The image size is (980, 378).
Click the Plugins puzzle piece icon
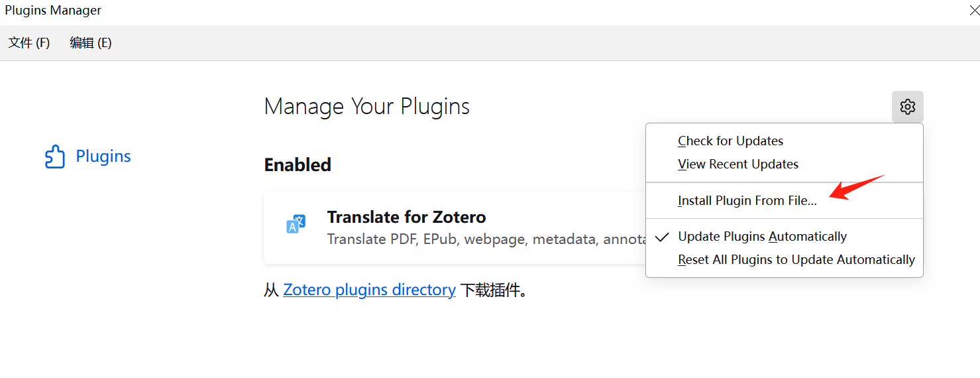(55, 157)
